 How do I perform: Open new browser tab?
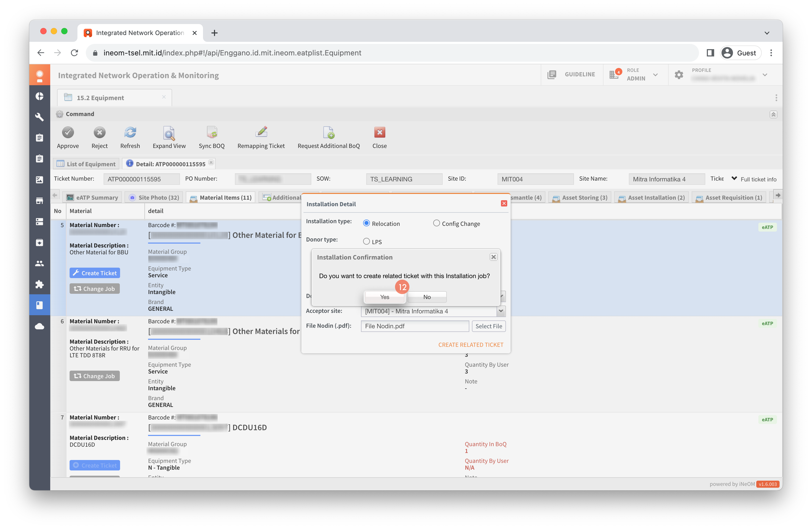click(214, 33)
